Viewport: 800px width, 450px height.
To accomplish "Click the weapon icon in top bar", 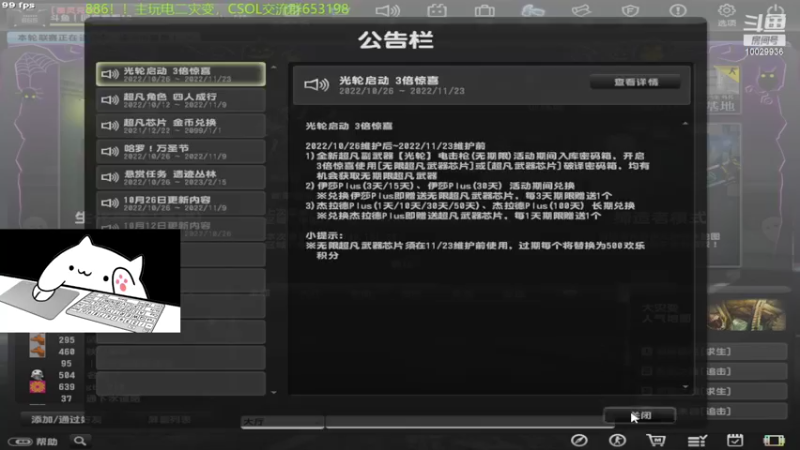I will pyautogui.click(x=533, y=10).
